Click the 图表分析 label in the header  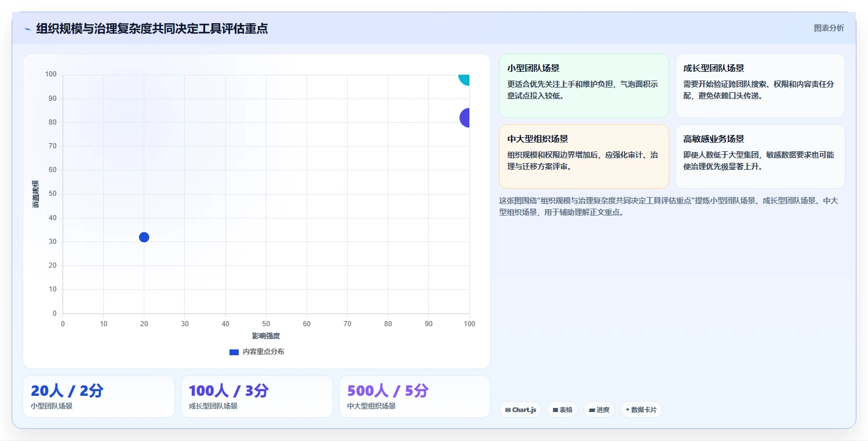pyautogui.click(x=829, y=28)
